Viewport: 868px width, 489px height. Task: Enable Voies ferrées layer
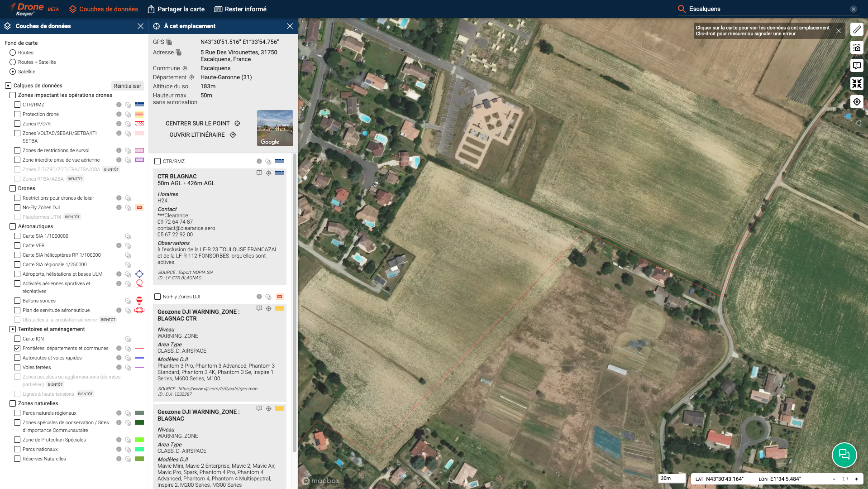coord(17,367)
